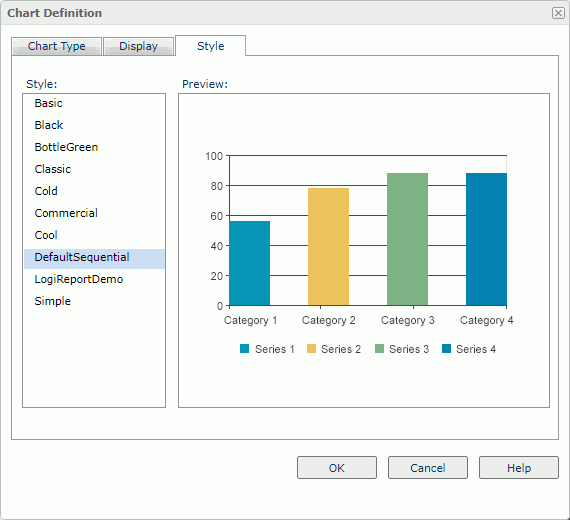Click the Cancel button

pyautogui.click(x=428, y=468)
